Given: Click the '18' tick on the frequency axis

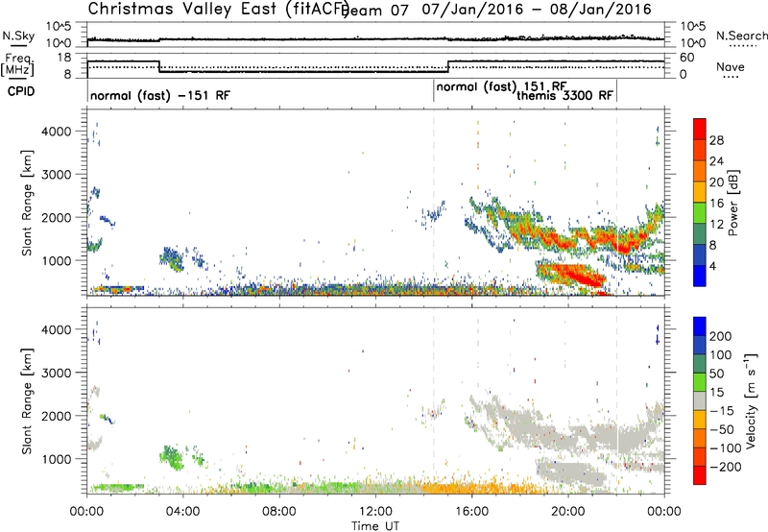Looking at the screenshot, I should pos(64,58).
